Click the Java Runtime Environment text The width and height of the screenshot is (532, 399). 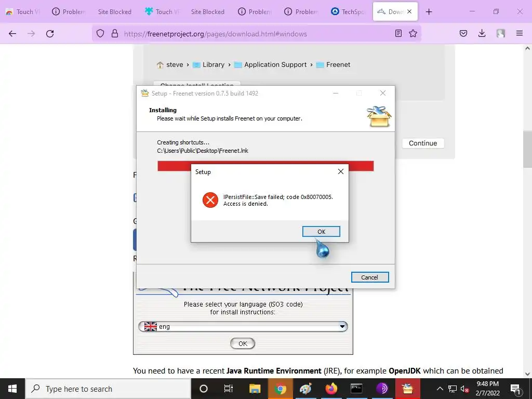coord(274,370)
